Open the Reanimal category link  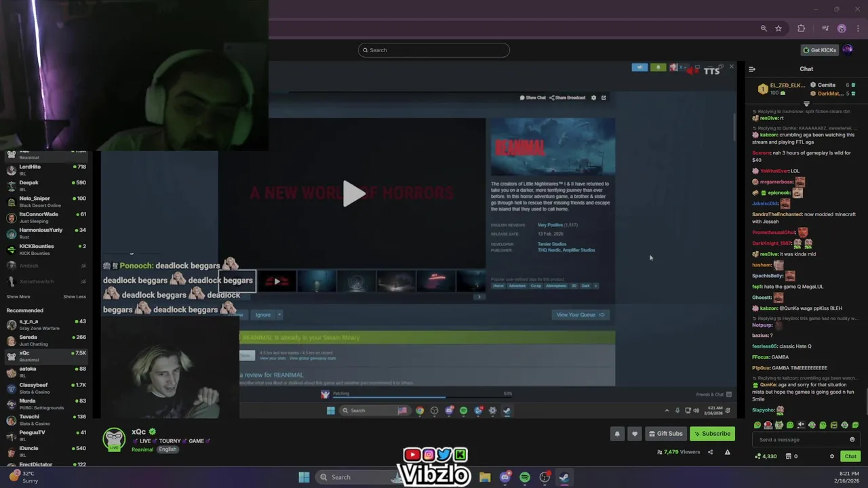[142, 449]
